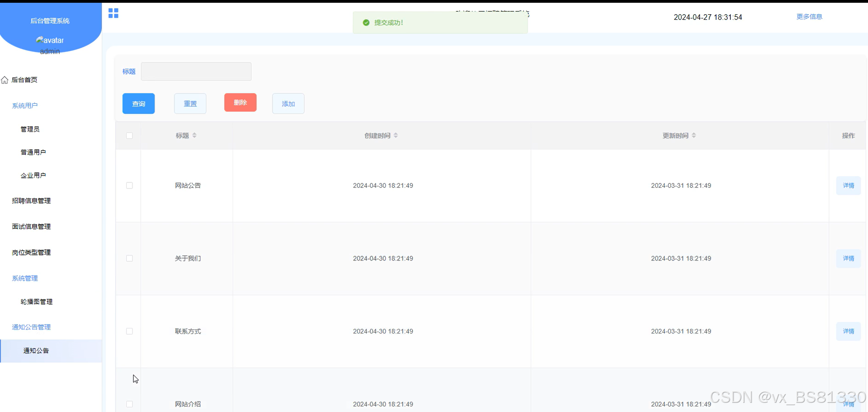This screenshot has width=868, height=412.
Task: Go to 岗位类型管理
Action: pos(31,253)
